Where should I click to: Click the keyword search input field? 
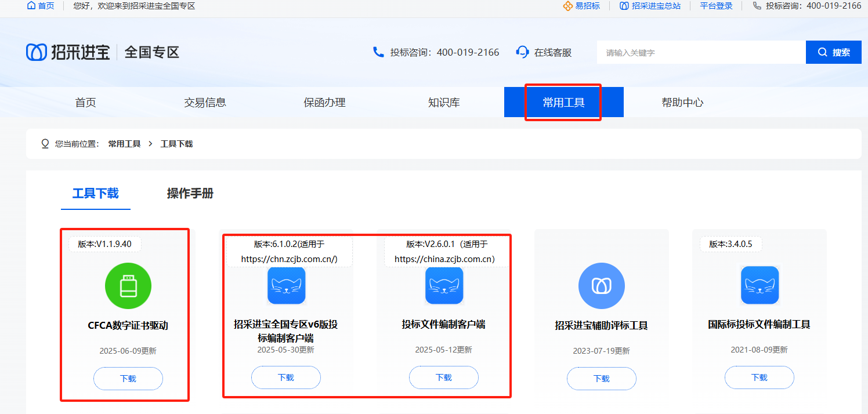click(701, 52)
